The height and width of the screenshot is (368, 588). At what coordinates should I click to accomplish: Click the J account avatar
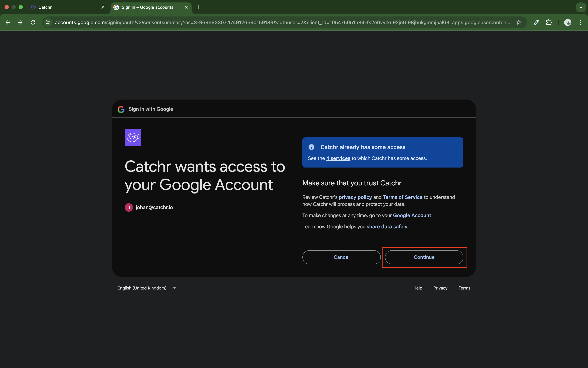129,207
